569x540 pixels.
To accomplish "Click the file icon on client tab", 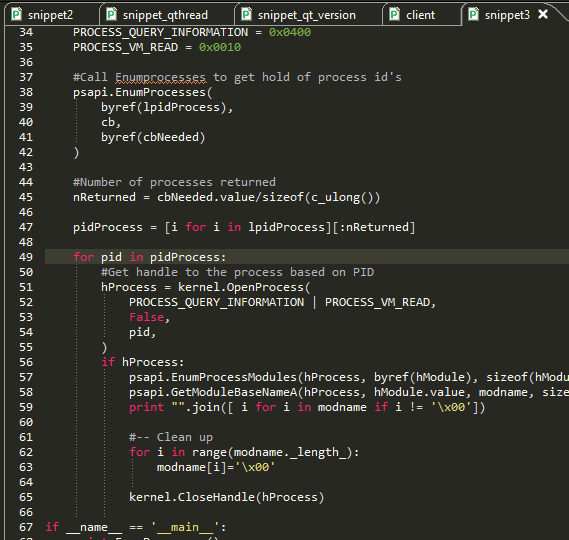I will (x=394, y=15).
